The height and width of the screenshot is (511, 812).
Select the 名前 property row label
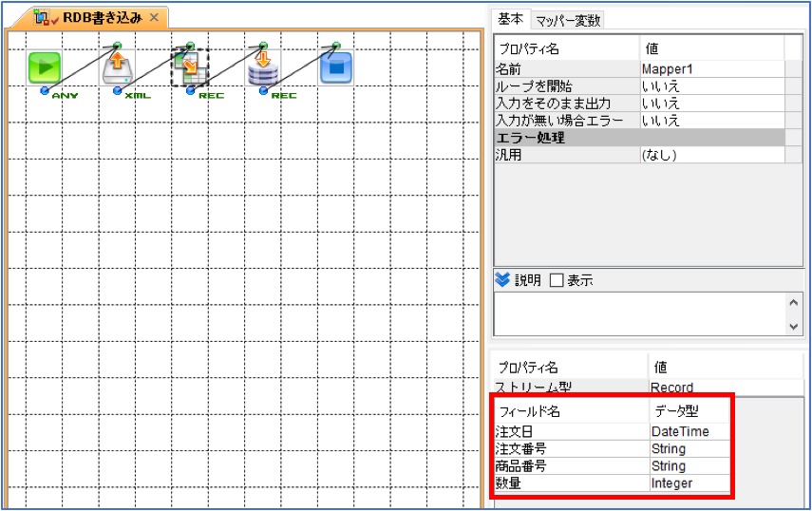[x=567, y=68]
